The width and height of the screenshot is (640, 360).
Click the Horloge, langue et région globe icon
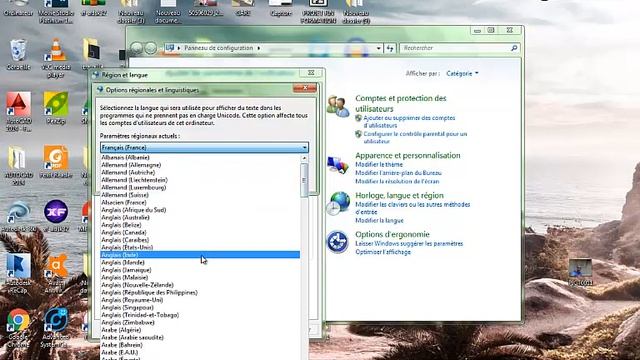(x=338, y=203)
